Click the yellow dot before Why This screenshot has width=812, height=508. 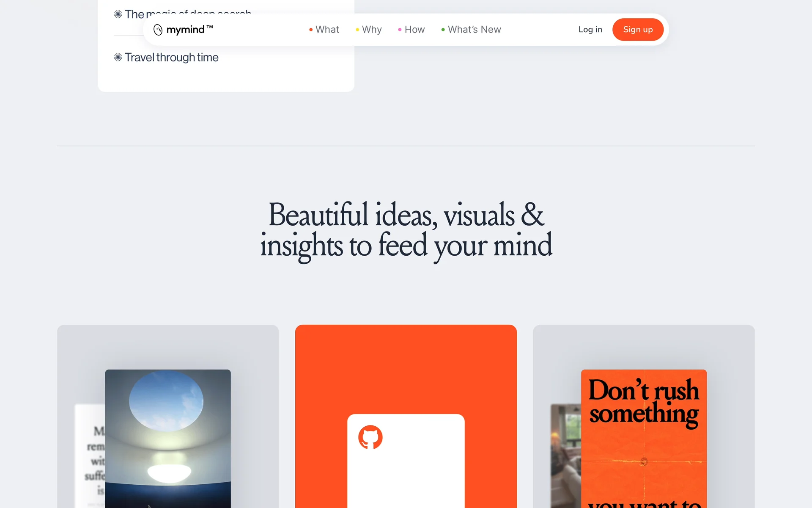click(x=357, y=30)
